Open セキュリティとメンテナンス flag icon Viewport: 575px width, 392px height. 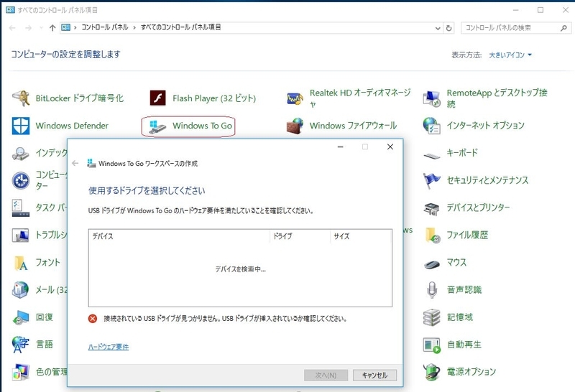[432, 180]
